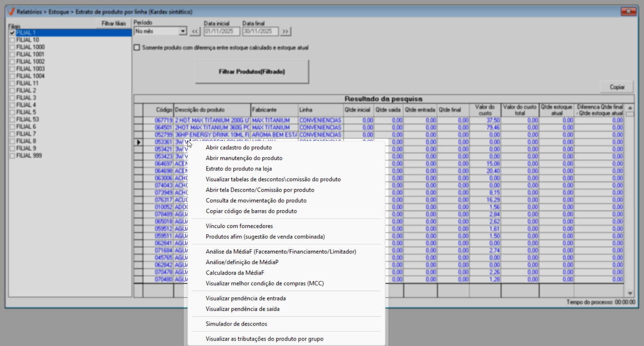
Task: Toggle 'Somente produto com diferença' checkbox
Action: (x=137, y=48)
